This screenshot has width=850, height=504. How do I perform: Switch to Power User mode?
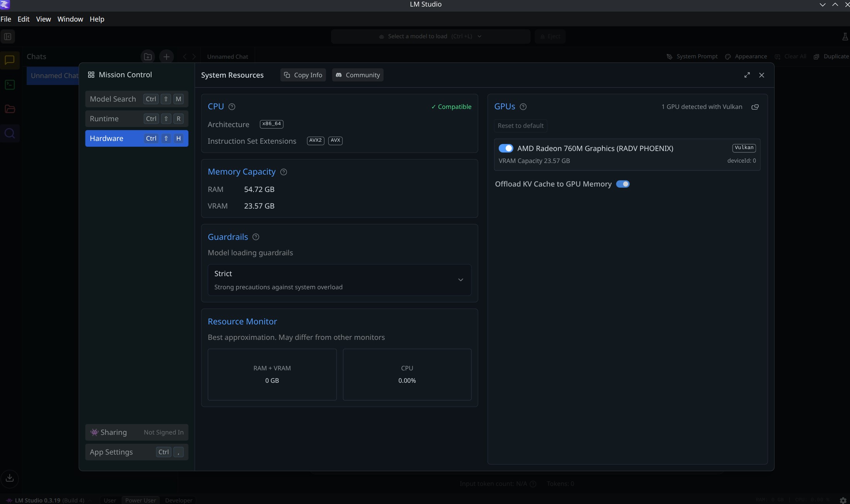pos(141,500)
